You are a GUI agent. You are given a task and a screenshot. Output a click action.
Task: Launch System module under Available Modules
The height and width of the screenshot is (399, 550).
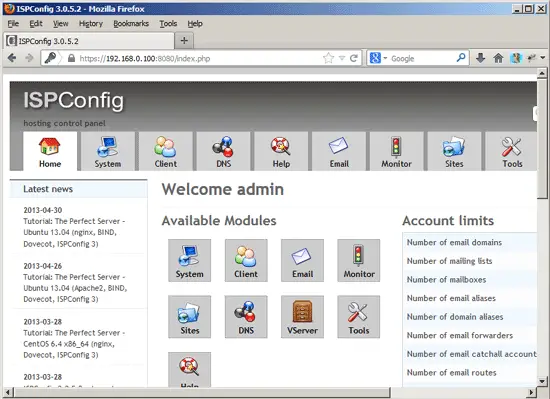[x=189, y=261]
